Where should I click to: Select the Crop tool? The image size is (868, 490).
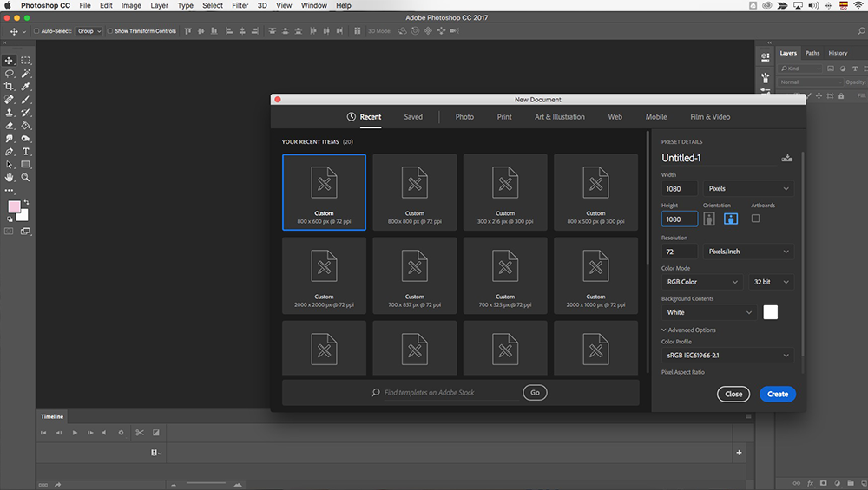click(10, 86)
